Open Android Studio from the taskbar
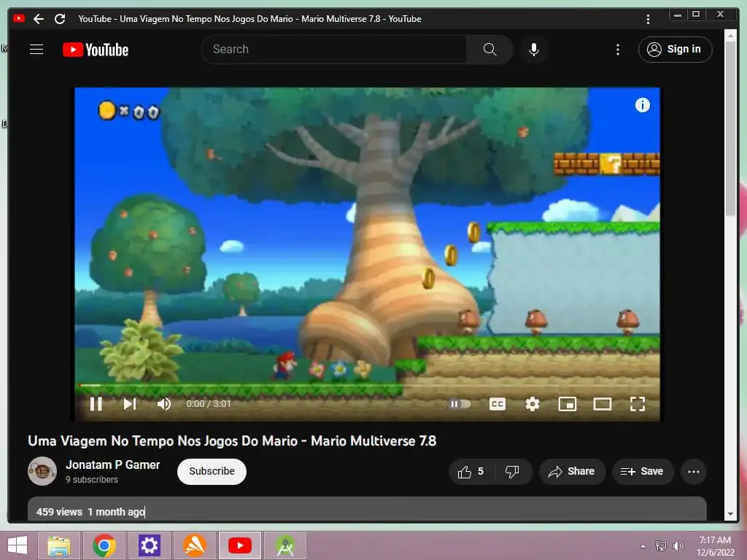This screenshot has height=560, width=747. click(285, 545)
